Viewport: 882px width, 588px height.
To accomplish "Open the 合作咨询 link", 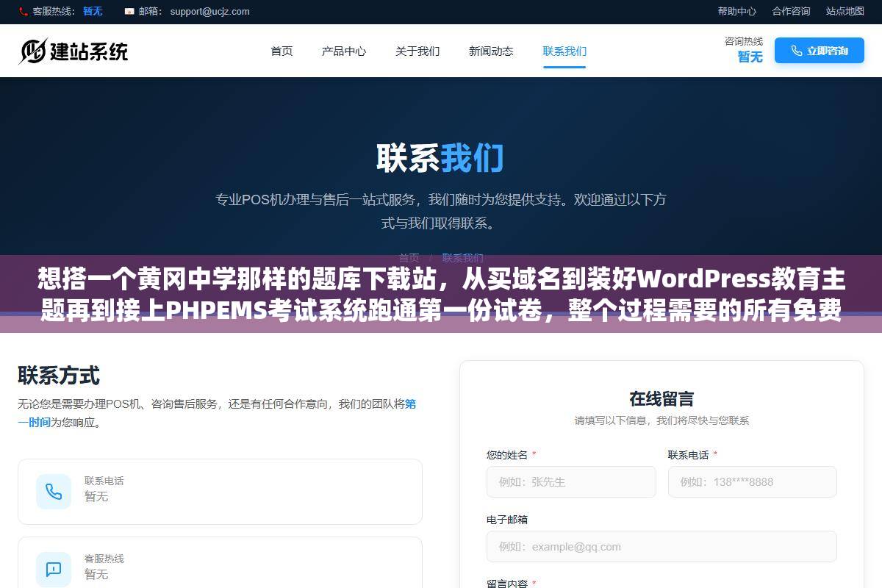I will pyautogui.click(x=791, y=11).
